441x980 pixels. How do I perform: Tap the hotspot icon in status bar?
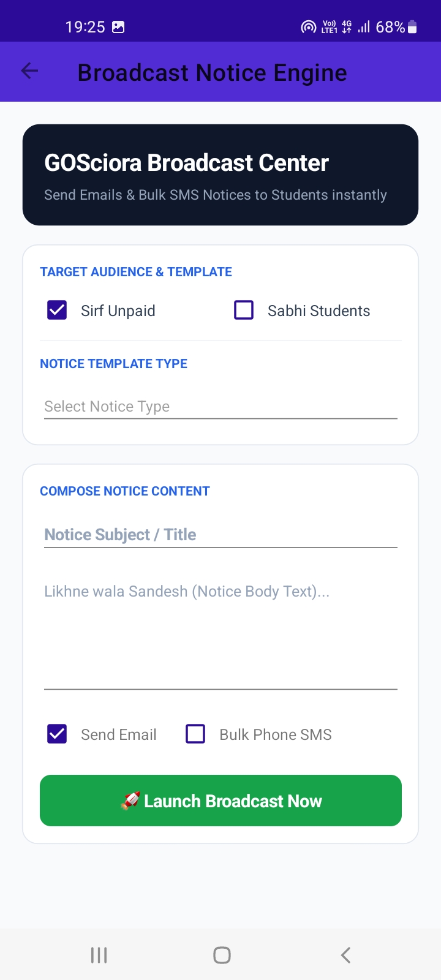click(x=308, y=27)
